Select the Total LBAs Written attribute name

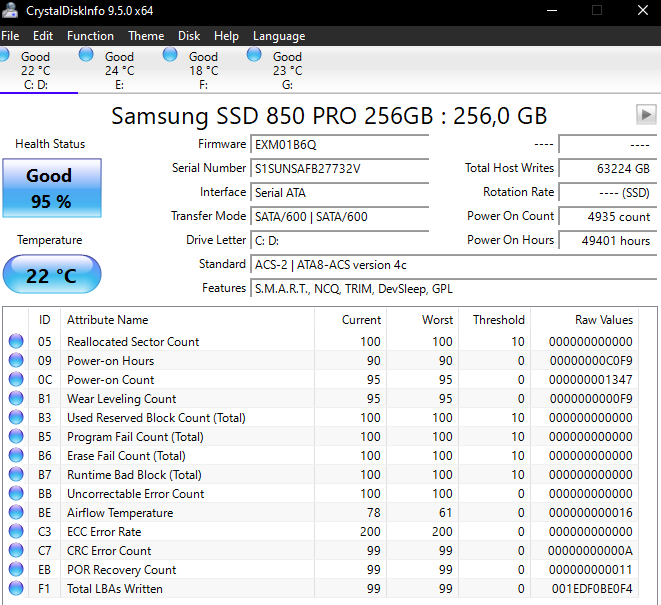pos(115,589)
